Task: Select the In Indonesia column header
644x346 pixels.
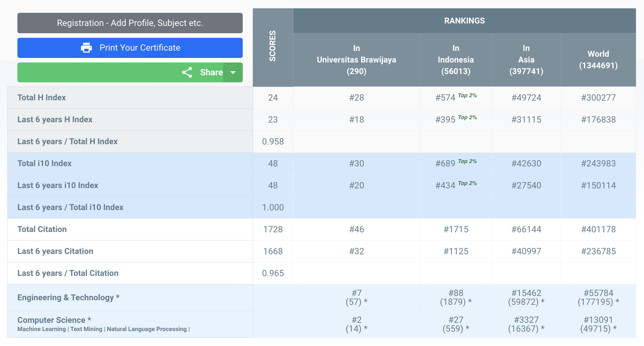Action: click(456, 60)
